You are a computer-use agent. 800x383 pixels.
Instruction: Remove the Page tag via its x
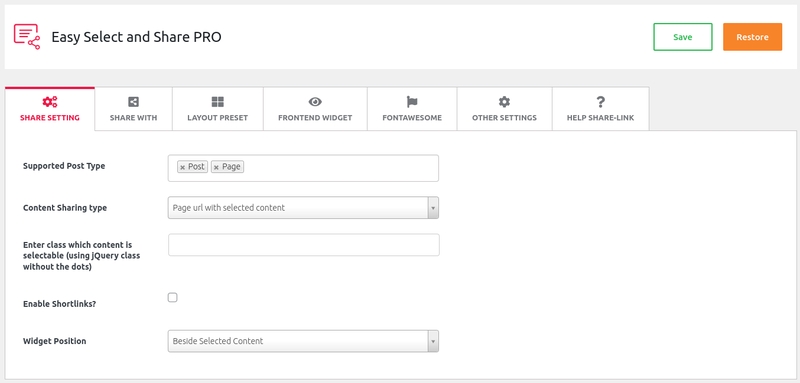pos(216,167)
